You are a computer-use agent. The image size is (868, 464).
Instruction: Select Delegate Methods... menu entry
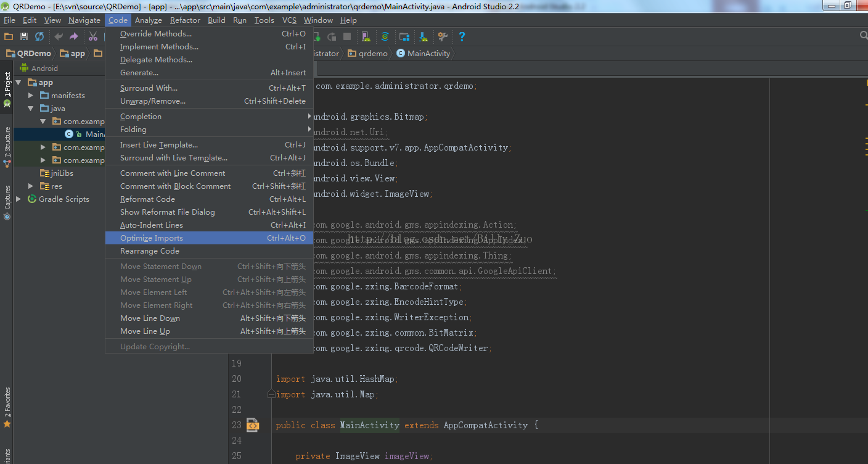[209, 59]
